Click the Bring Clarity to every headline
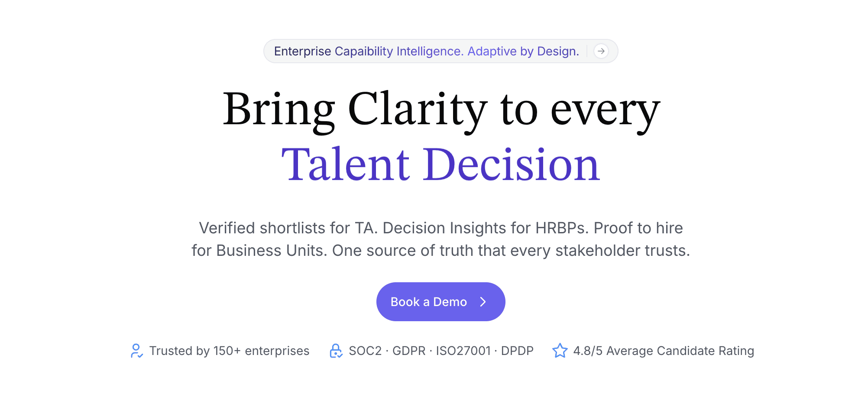 coord(441,110)
